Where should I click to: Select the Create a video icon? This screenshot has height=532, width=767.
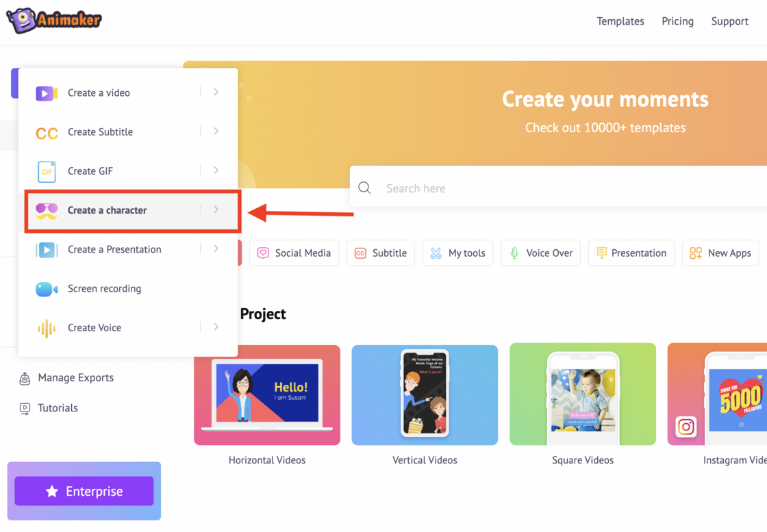point(45,92)
